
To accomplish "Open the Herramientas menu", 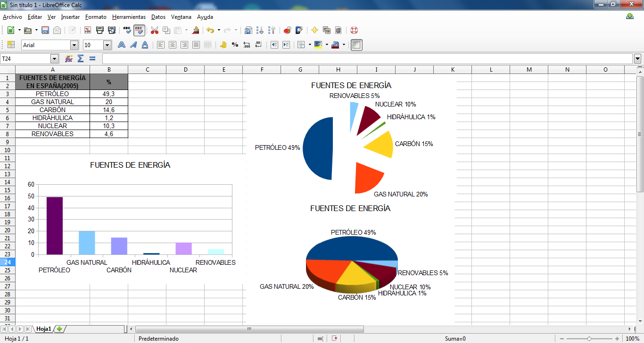I will 129,17.
